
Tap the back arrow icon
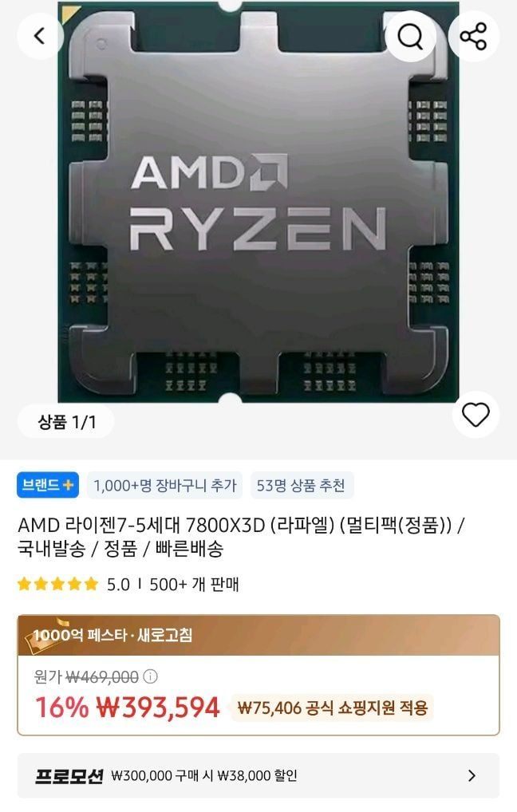coord(40,36)
